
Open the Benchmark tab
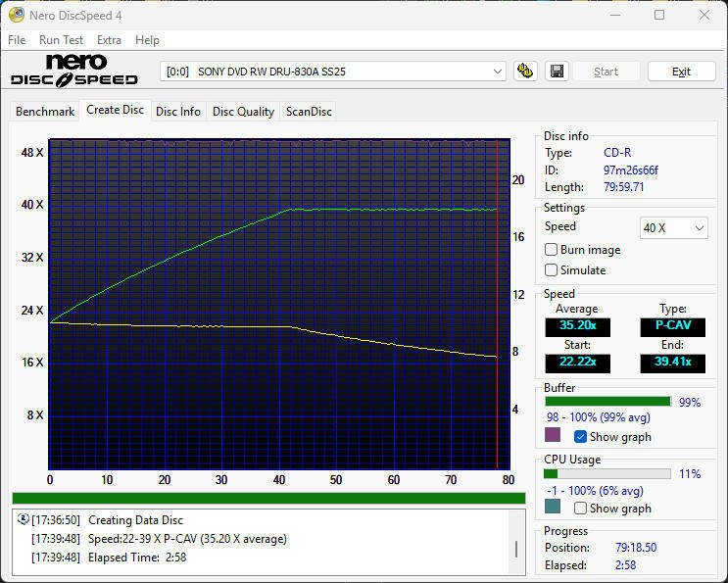(x=45, y=112)
